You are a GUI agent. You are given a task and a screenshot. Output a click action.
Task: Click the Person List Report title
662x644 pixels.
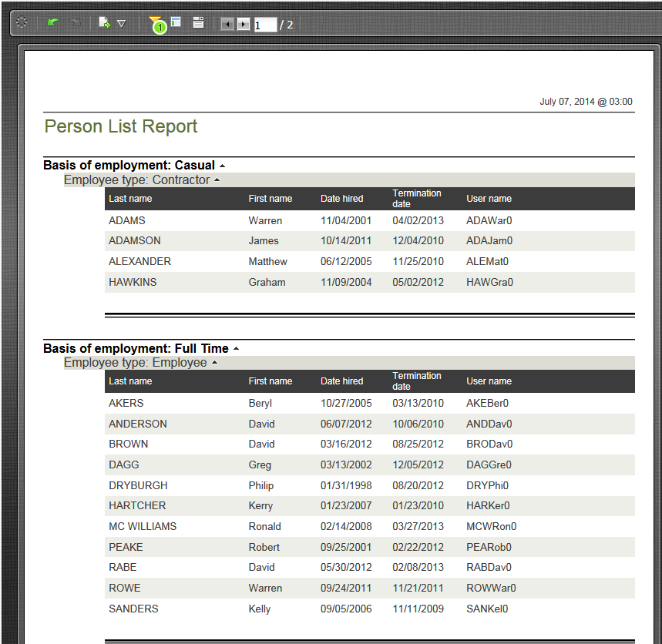[120, 126]
